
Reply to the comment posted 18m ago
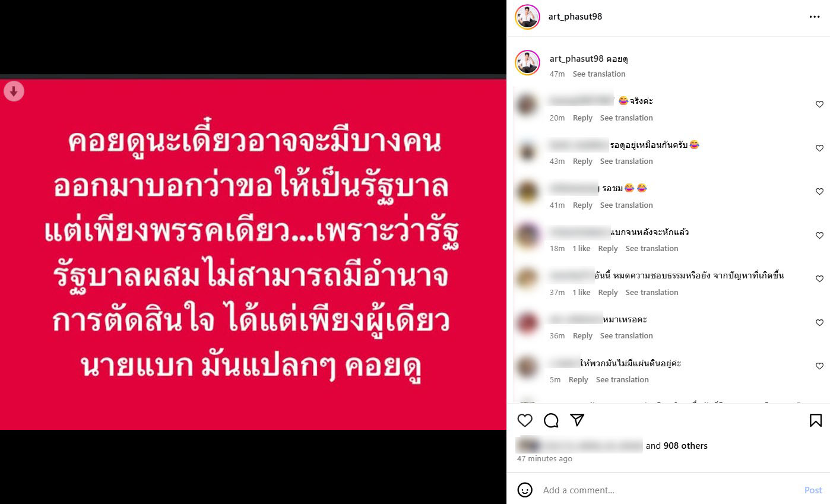tap(608, 249)
